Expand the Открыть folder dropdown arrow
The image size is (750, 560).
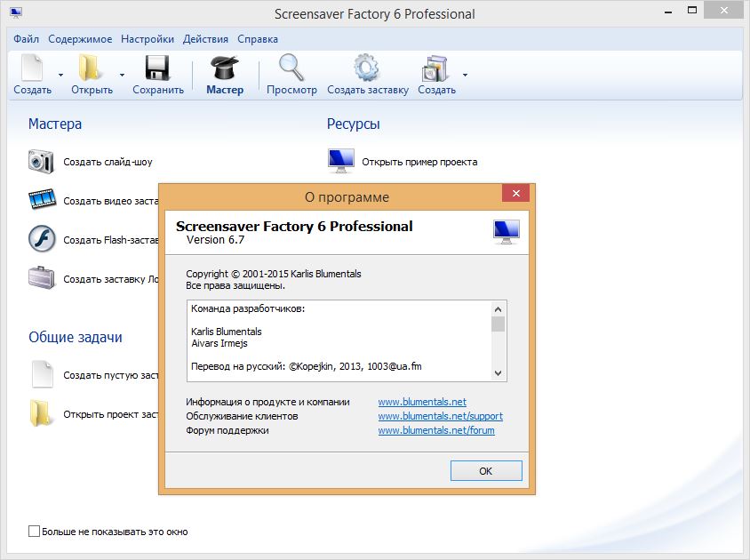tap(121, 75)
